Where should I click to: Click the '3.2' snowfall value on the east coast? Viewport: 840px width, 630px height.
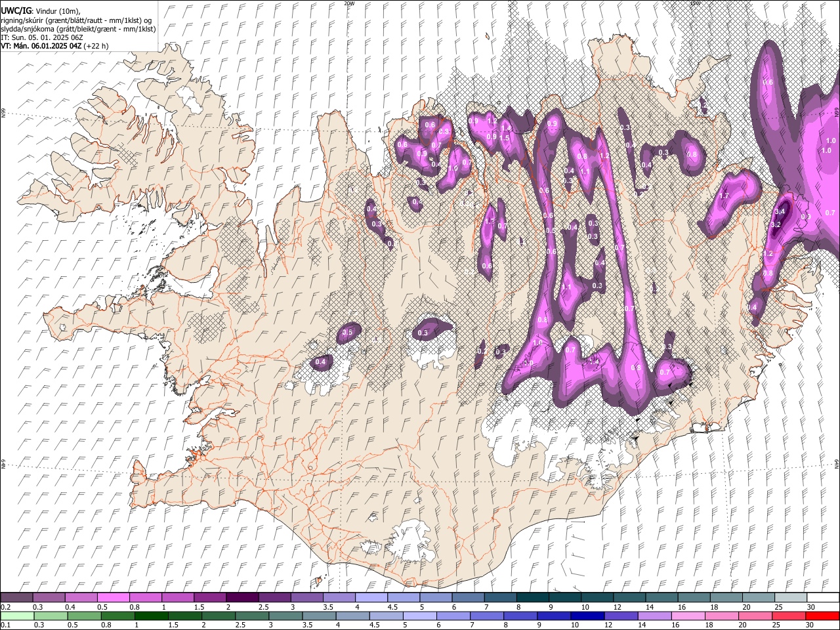point(776,224)
